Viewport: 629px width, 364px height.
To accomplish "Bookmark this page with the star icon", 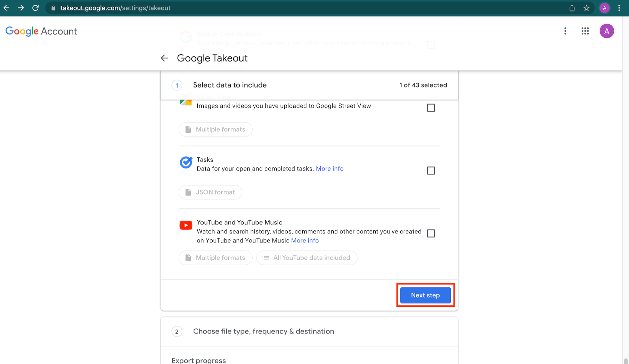I will click(x=587, y=8).
